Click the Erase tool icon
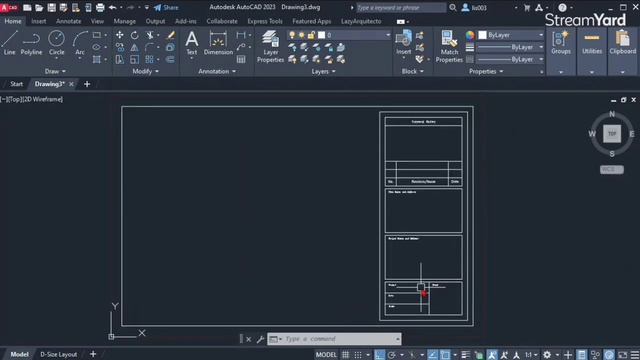Image resolution: width=640 pixels, height=360 pixels. point(171,35)
